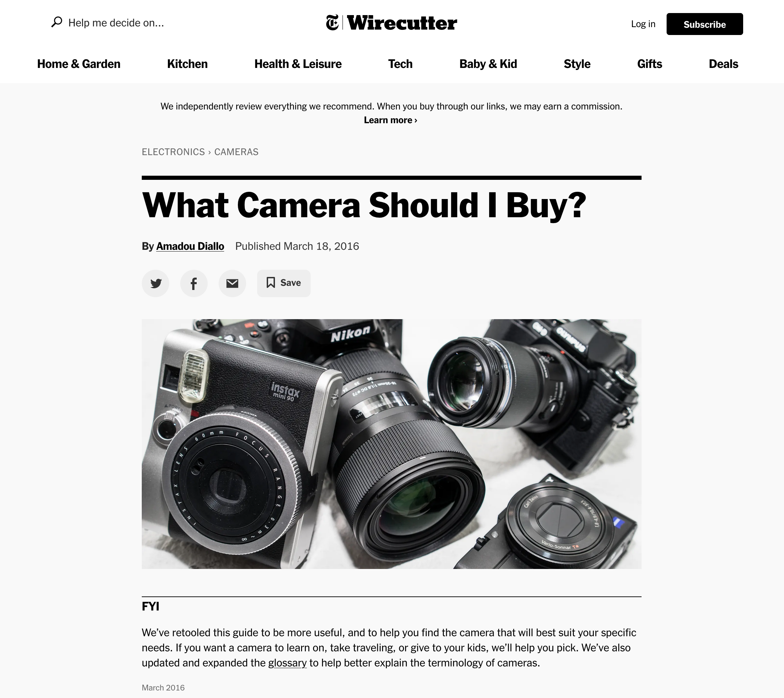
Task: Expand the Gifts navigation dropdown
Action: pos(650,64)
